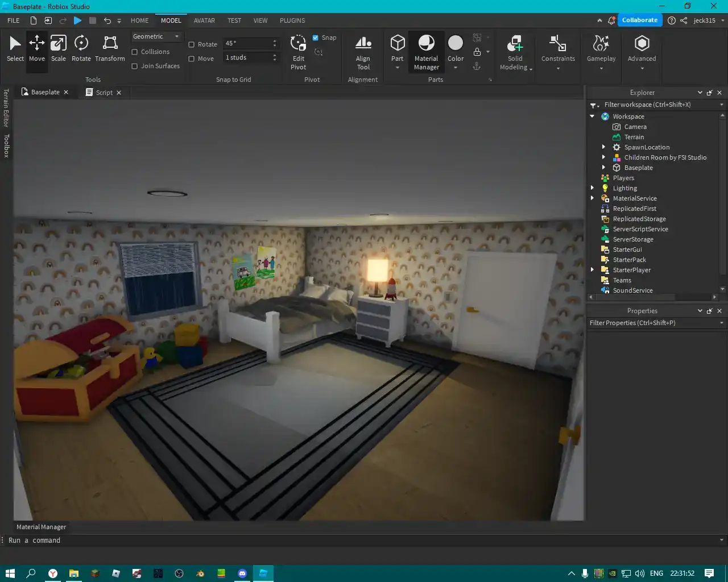Screen dimensions: 728x582
Task: Open the Material Manager
Action: point(426,52)
